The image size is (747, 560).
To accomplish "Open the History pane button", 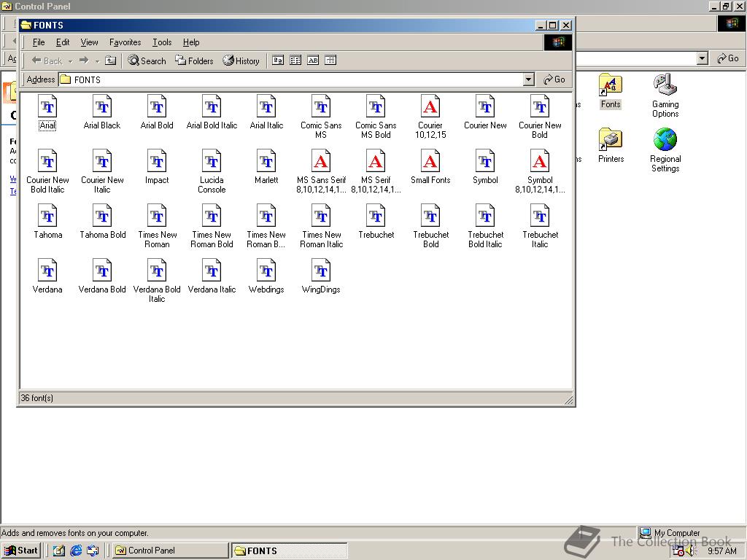I will pos(241,61).
